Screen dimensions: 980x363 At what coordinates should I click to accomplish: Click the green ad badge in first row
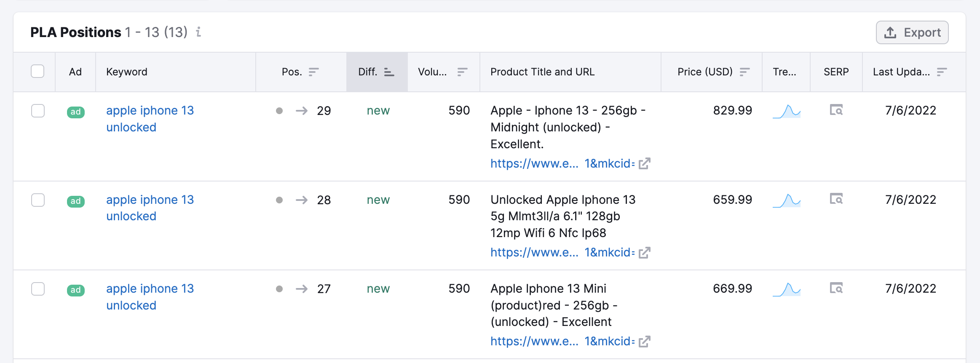[76, 112]
